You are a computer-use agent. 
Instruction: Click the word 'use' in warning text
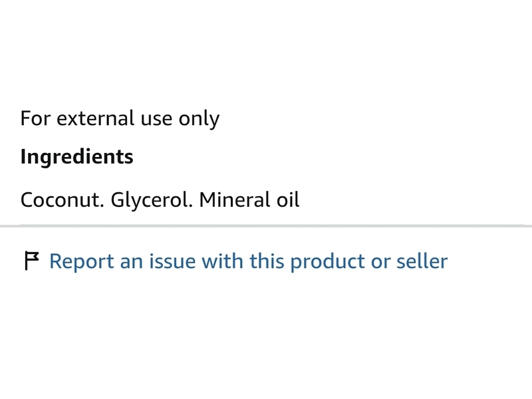156,120
